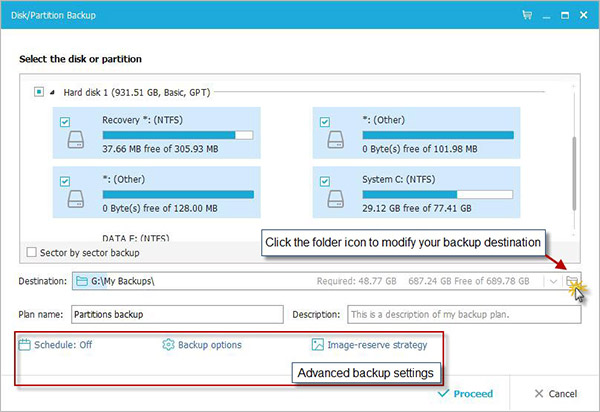The image size is (600, 412).
Task: Open the shopping cart icon in title bar
Action: 527,15
